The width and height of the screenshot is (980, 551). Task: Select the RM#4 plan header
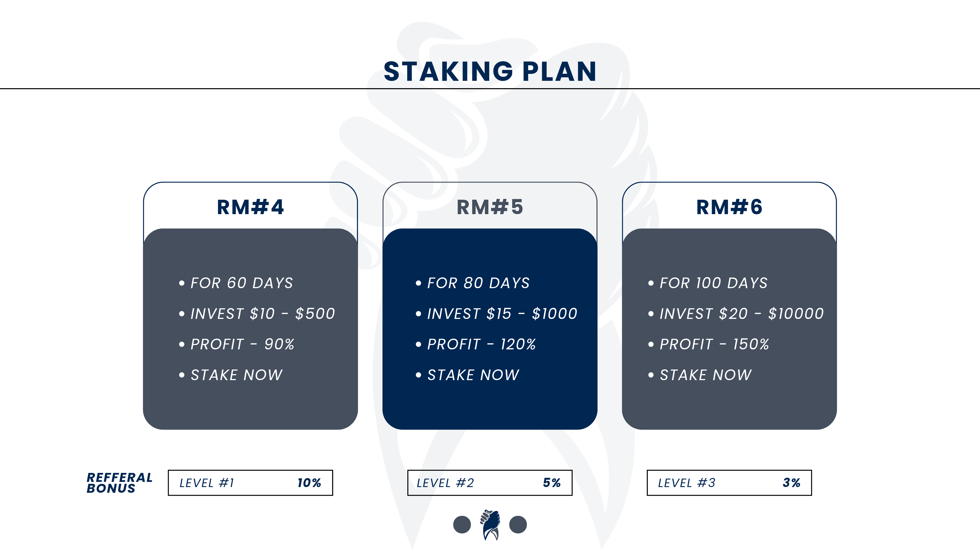point(250,207)
